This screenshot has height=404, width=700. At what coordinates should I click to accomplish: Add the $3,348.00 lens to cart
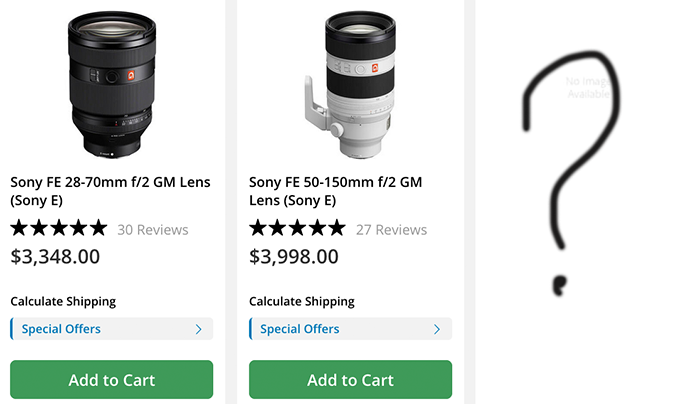click(111, 380)
